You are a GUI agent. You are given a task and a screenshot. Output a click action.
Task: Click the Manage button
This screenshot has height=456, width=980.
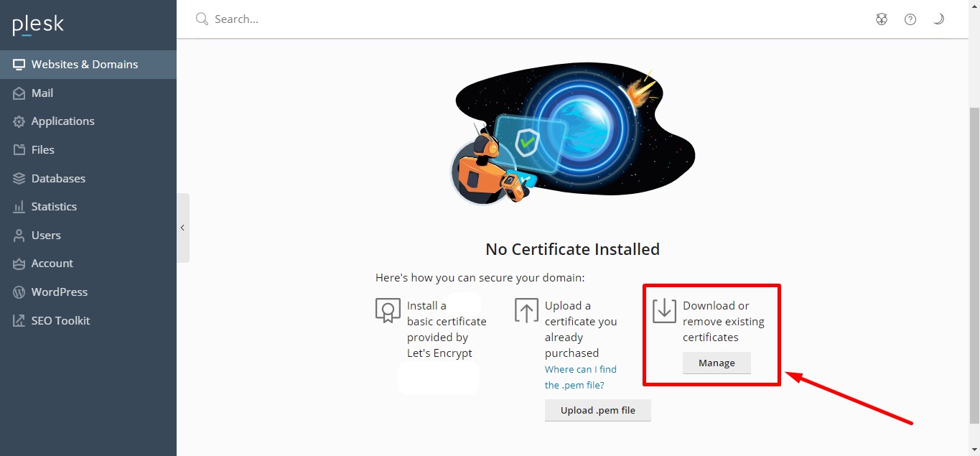click(717, 363)
